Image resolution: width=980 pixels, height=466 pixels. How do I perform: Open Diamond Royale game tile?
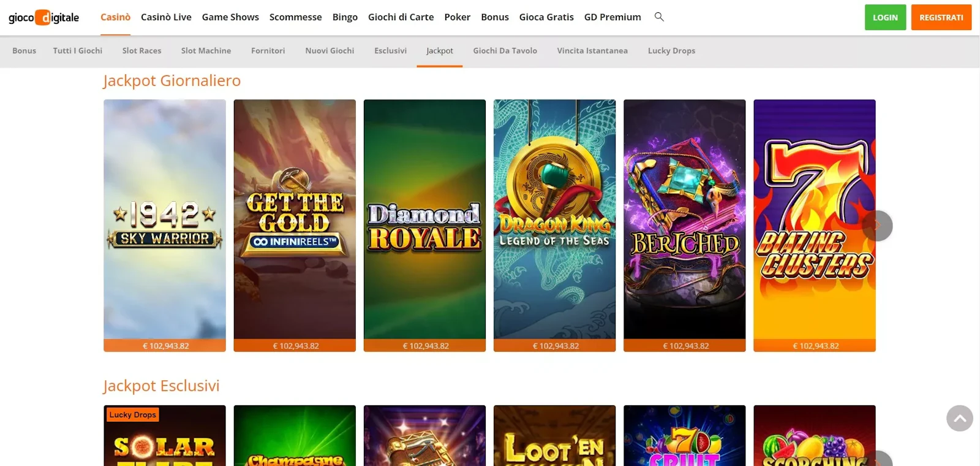[424, 226]
